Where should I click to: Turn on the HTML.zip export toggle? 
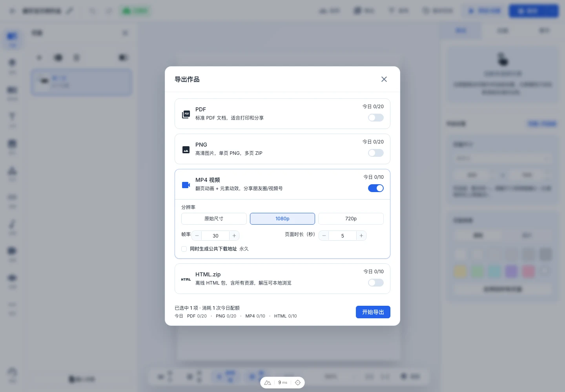[x=376, y=283]
